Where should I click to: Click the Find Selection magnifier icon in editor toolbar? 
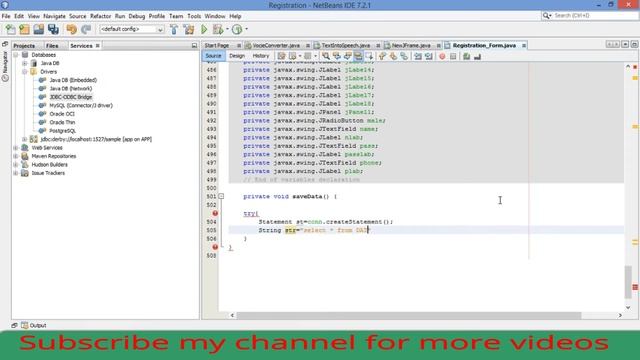[326, 56]
